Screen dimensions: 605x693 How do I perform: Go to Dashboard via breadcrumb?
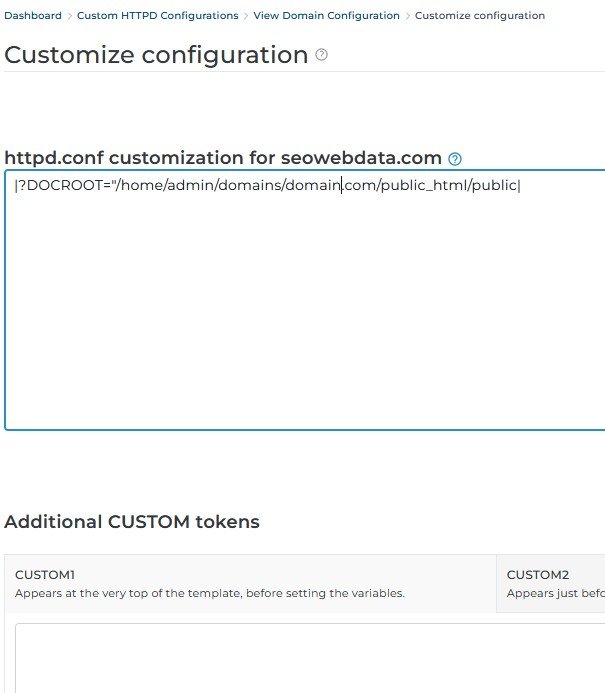pyautogui.click(x=33, y=15)
